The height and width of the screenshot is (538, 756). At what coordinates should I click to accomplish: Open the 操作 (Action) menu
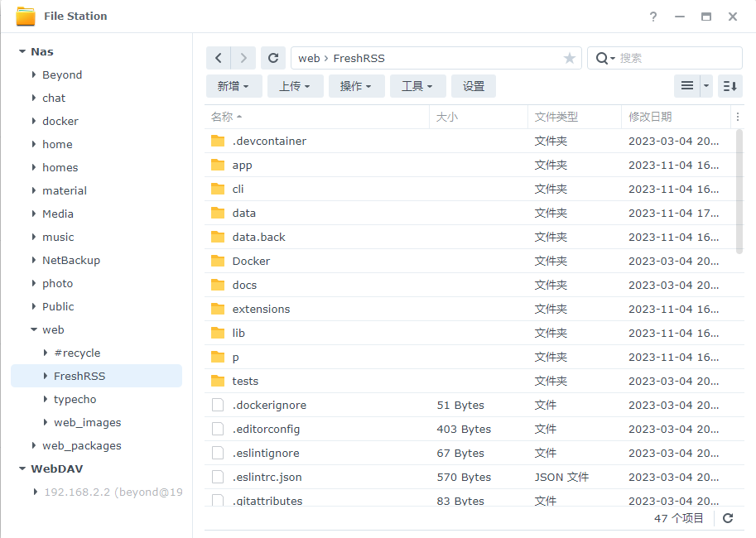tap(356, 86)
